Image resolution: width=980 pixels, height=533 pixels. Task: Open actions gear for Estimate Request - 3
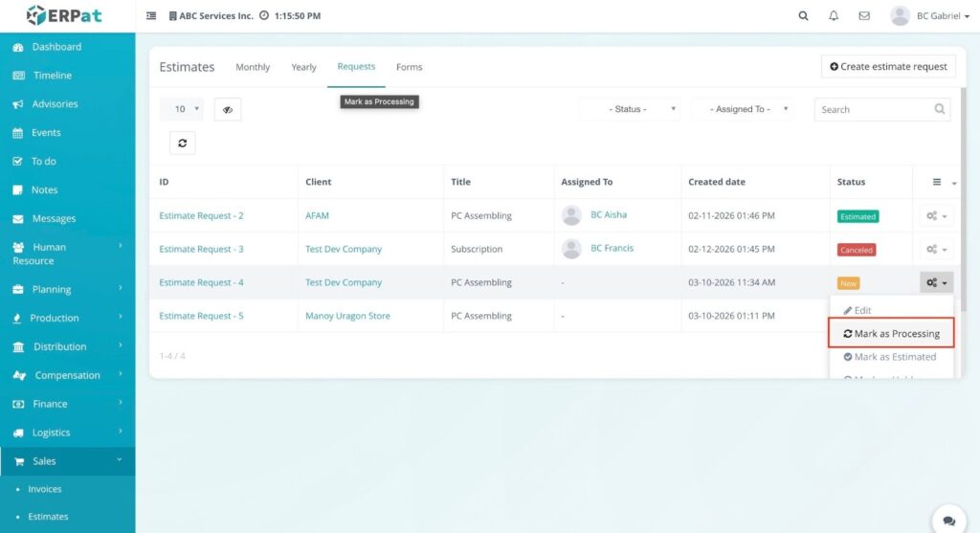(x=936, y=250)
